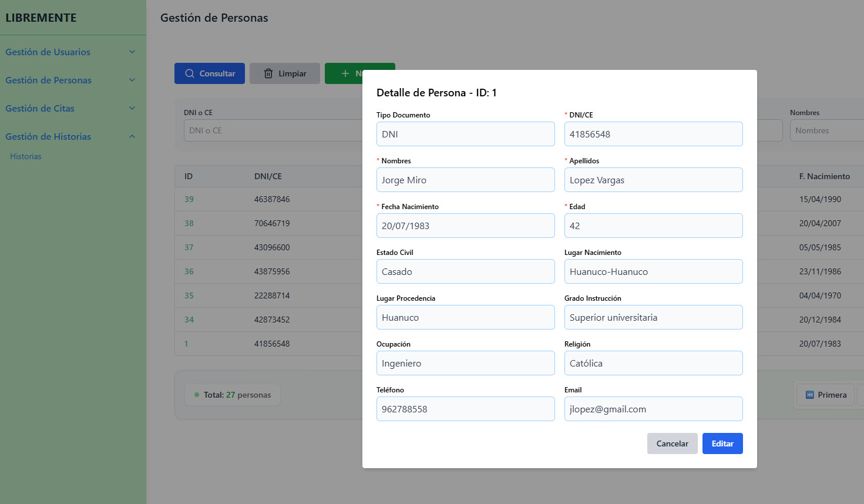Click the Religión field showing Católica

[x=654, y=363]
